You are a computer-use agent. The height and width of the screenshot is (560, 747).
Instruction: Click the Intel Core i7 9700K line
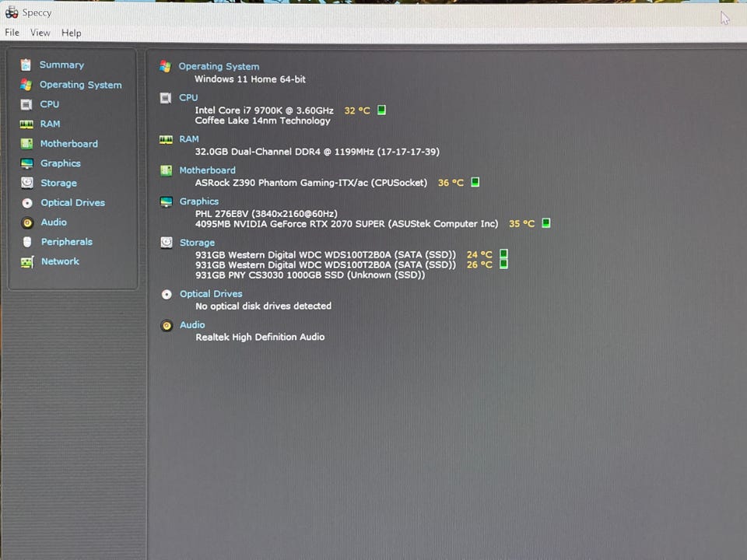coord(264,110)
